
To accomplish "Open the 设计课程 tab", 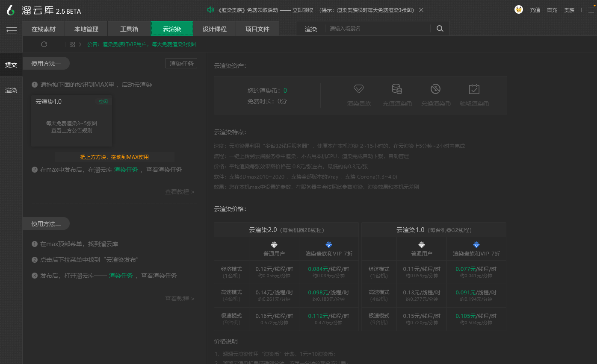I will 215,29.
